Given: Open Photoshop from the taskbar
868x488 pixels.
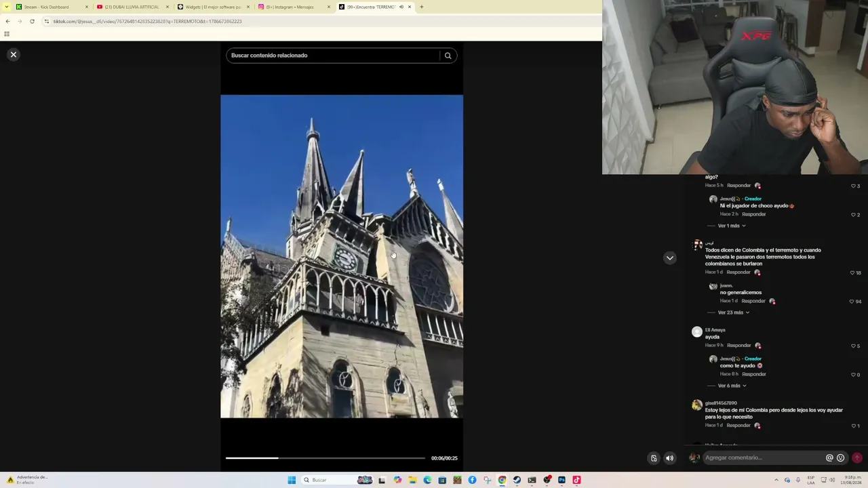Looking at the screenshot, I should click(561, 480).
